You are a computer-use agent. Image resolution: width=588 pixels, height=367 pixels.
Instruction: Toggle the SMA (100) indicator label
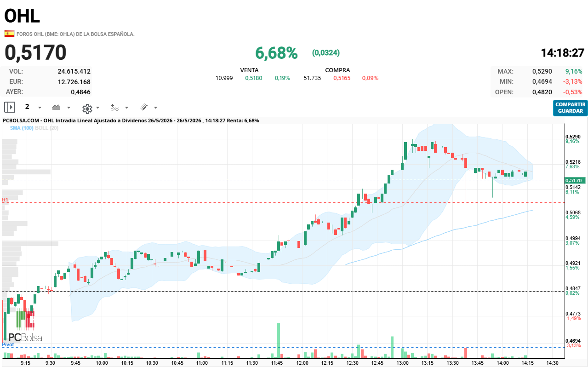[x=22, y=127]
